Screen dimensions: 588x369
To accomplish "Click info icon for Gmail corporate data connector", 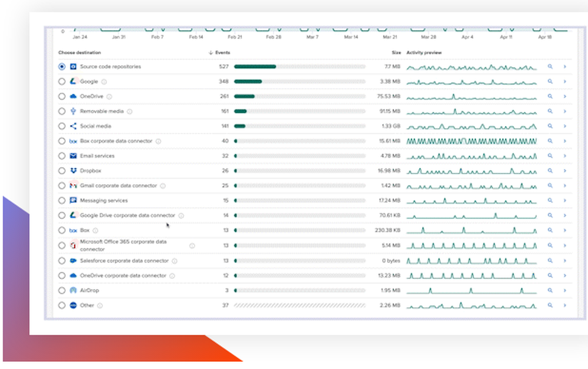I will click(163, 186).
